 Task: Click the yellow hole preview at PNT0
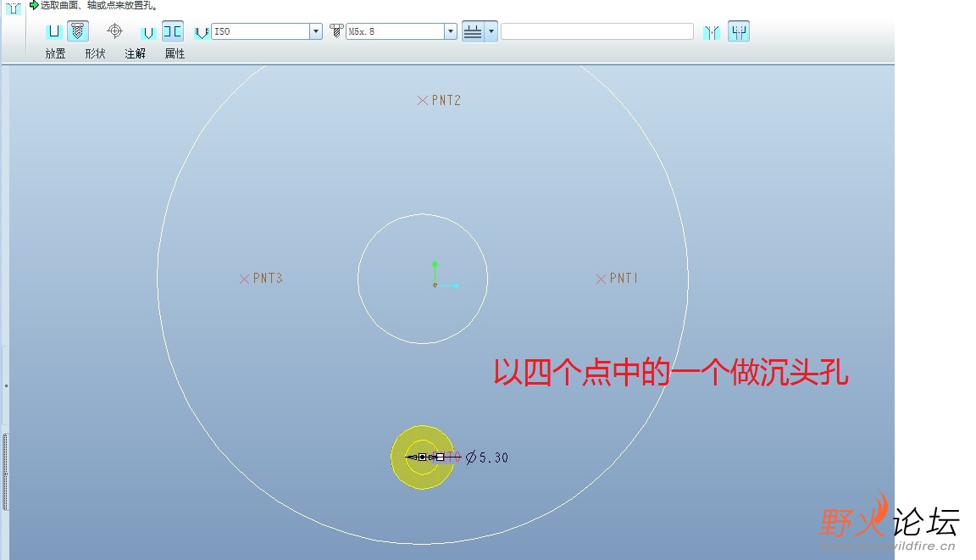(x=423, y=457)
